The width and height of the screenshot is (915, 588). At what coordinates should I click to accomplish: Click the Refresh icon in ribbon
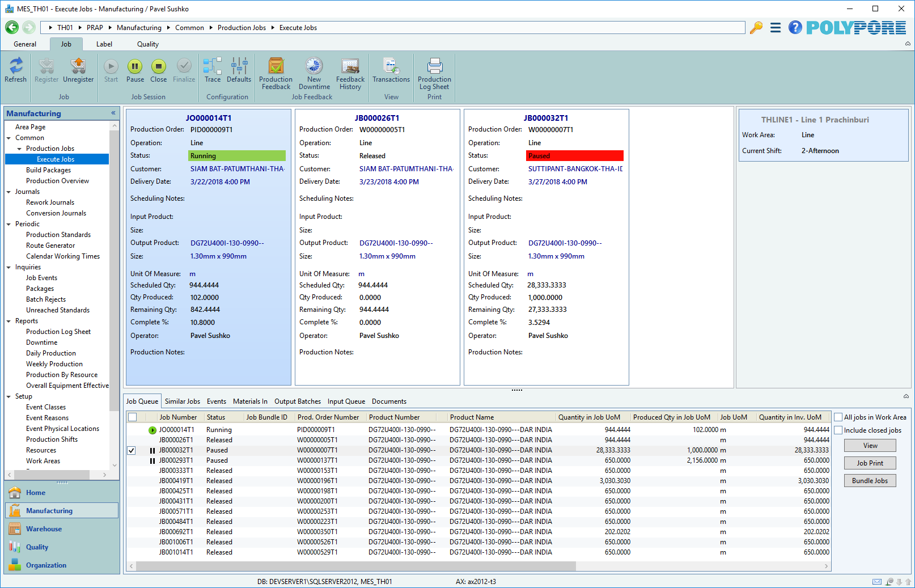[x=16, y=70]
